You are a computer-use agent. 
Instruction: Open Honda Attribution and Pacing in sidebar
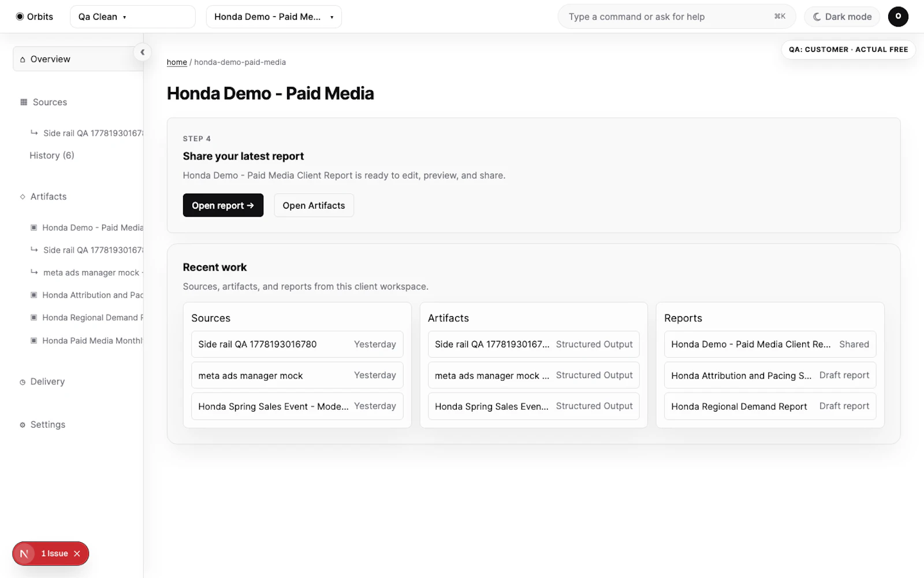coord(87,295)
